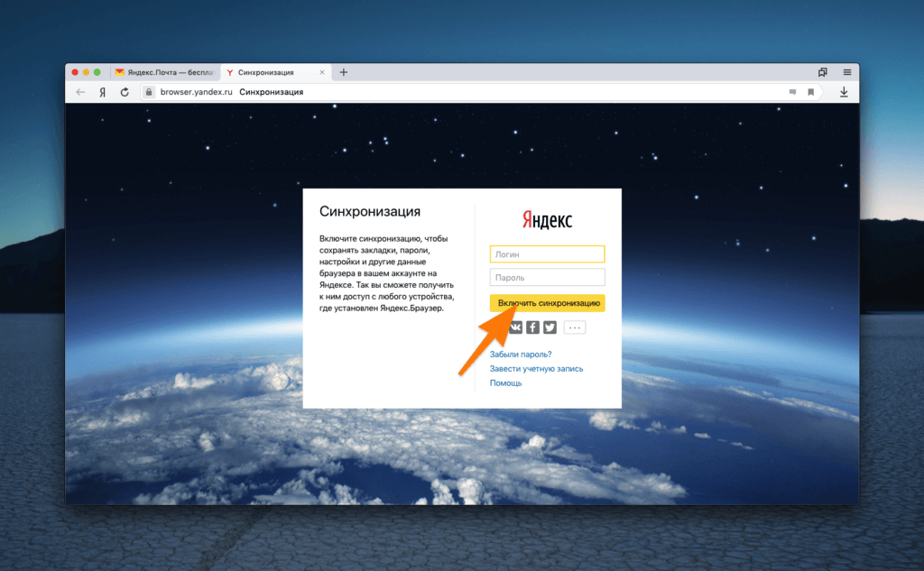Open the downloads arrow icon
Screen dimensions: 924x571
click(x=844, y=92)
